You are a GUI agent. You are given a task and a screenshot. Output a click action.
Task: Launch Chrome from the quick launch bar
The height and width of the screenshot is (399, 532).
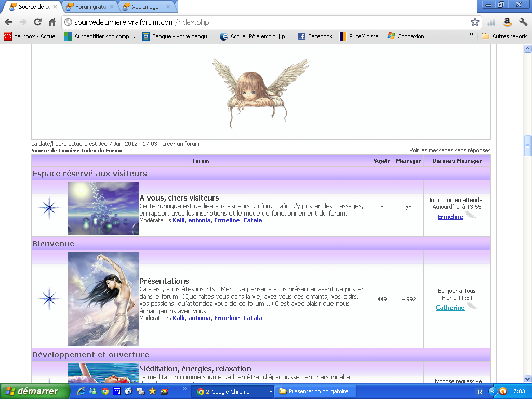coord(105,391)
